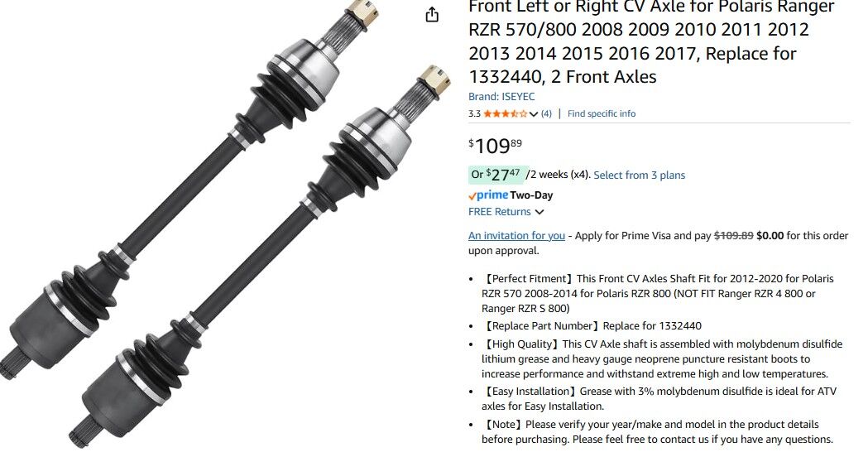Click the Replace Part Number bullet text

point(592,325)
